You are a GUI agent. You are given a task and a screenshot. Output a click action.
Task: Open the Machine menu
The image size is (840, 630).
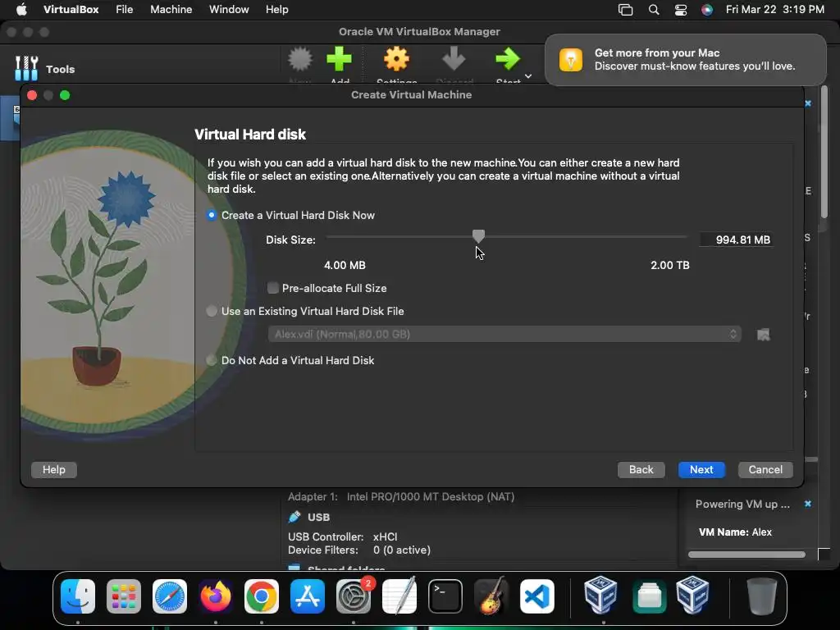pos(171,10)
